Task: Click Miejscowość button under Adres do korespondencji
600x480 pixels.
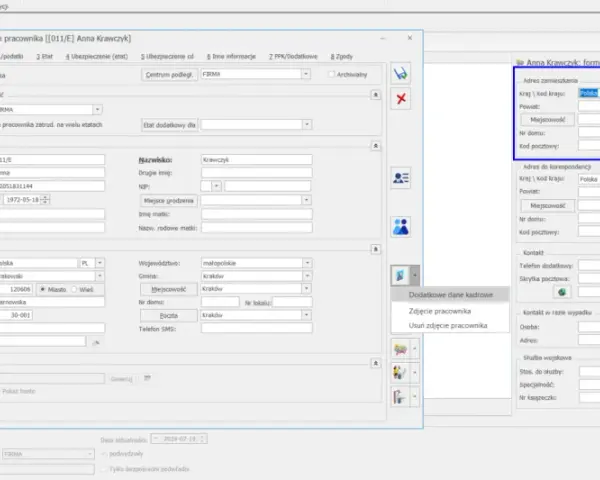Action: point(548,206)
